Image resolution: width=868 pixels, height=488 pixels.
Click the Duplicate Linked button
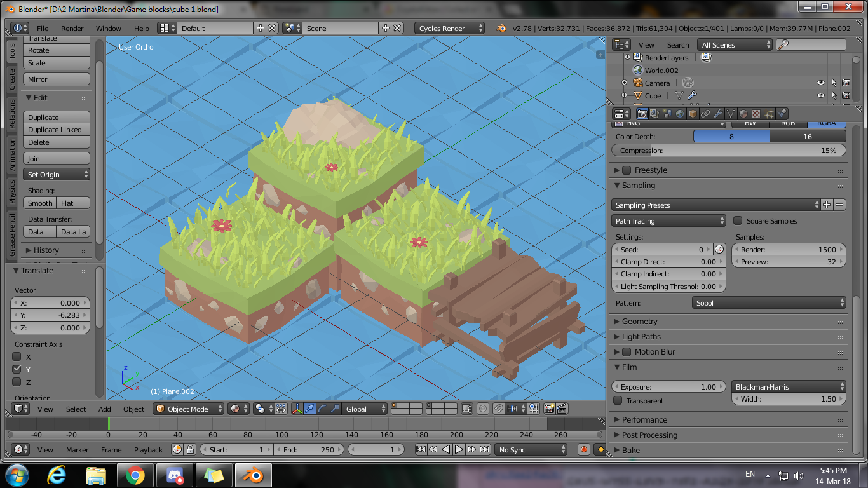click(57, 130)
